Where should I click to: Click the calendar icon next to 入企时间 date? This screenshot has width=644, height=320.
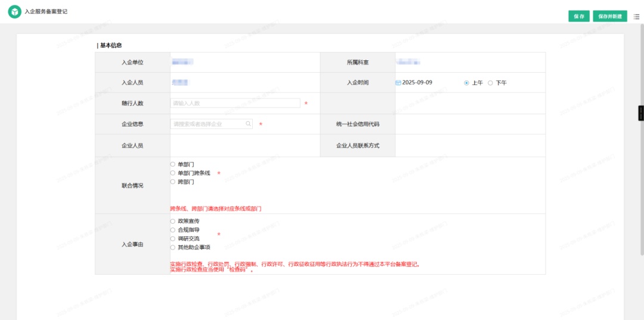398,83
